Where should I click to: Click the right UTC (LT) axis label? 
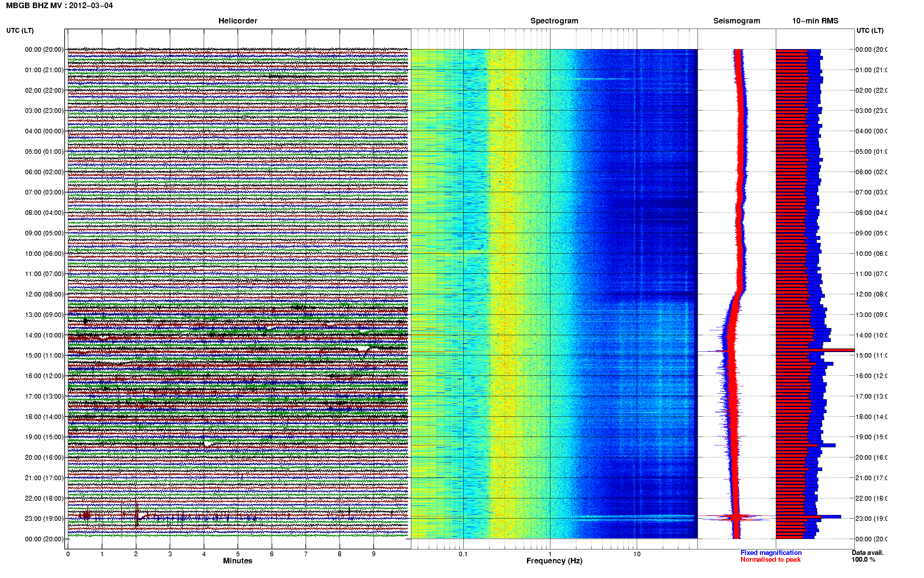(870, 30)
